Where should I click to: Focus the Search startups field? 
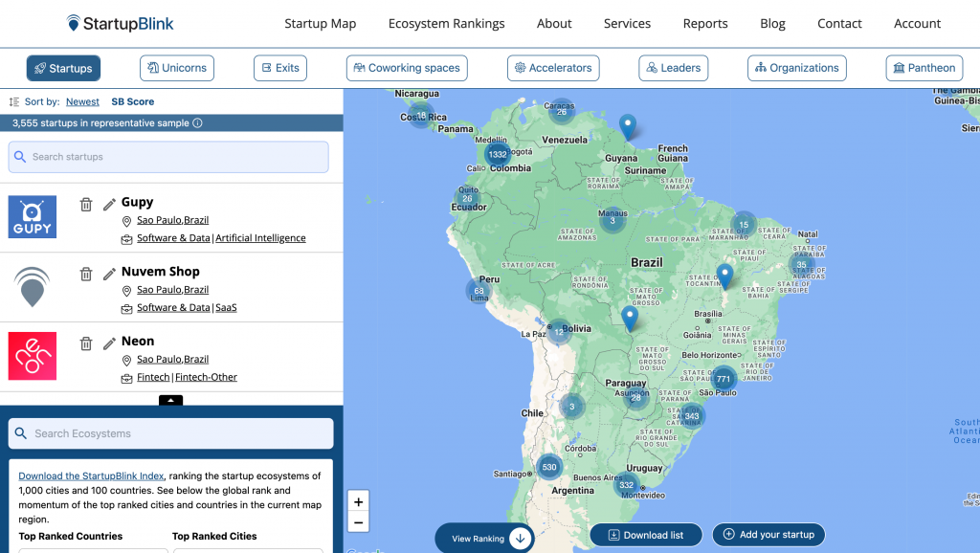tap(168, 157)
